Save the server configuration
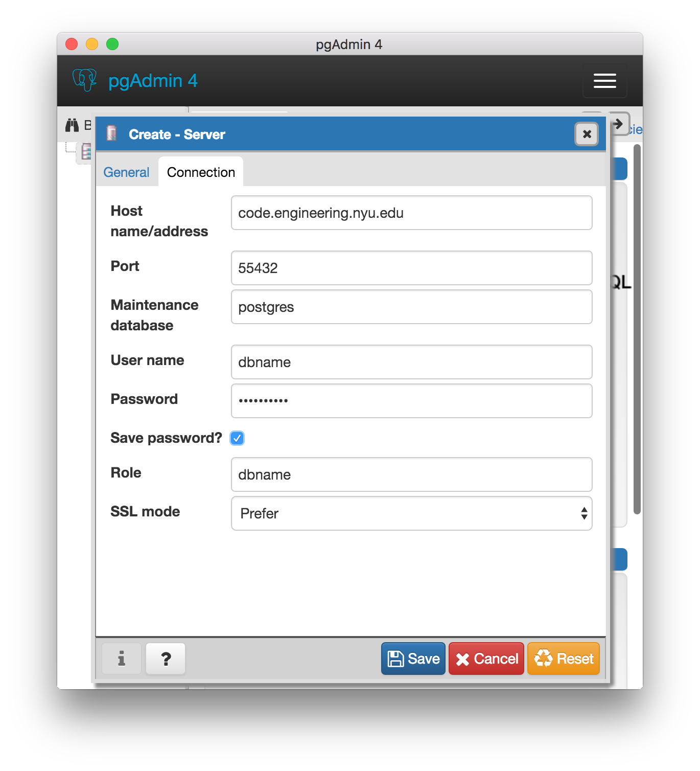The image size is (700, 771). pyautogui.click(x=413, y=659)
